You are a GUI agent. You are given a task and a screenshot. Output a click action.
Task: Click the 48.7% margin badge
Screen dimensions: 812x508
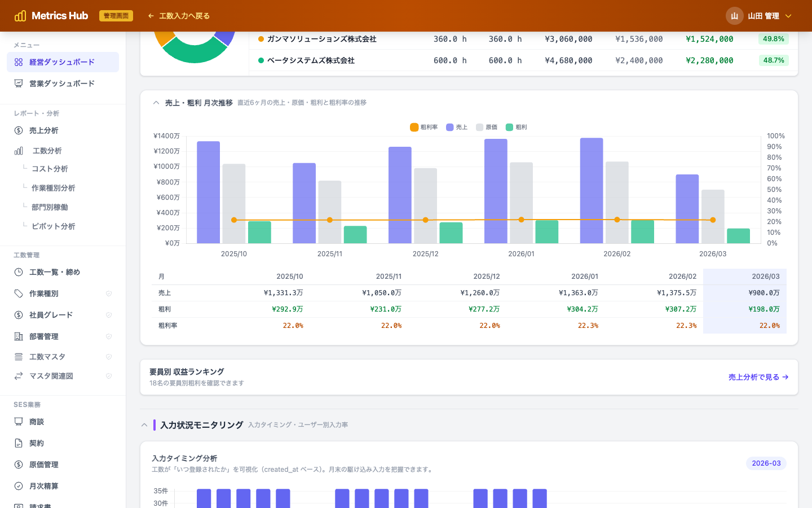click(774, 60)
